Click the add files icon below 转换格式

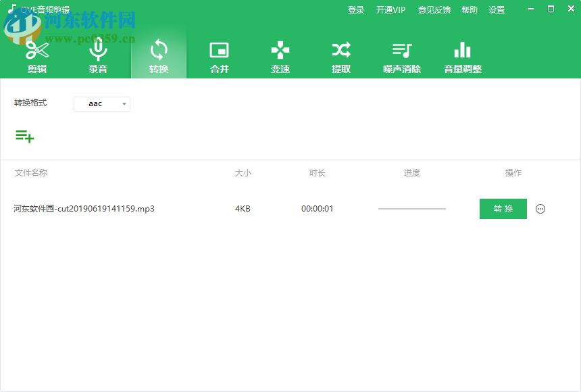tap(25, 136)
